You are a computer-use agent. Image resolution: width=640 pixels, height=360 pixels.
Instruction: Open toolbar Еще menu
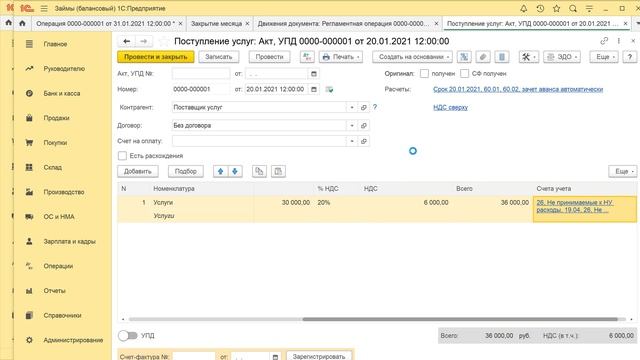coord(604,57)
